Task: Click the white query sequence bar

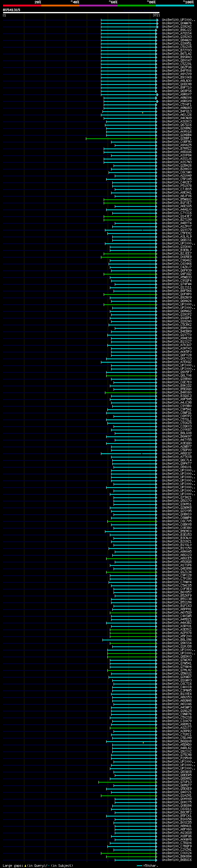Action: tap(81, 12)
